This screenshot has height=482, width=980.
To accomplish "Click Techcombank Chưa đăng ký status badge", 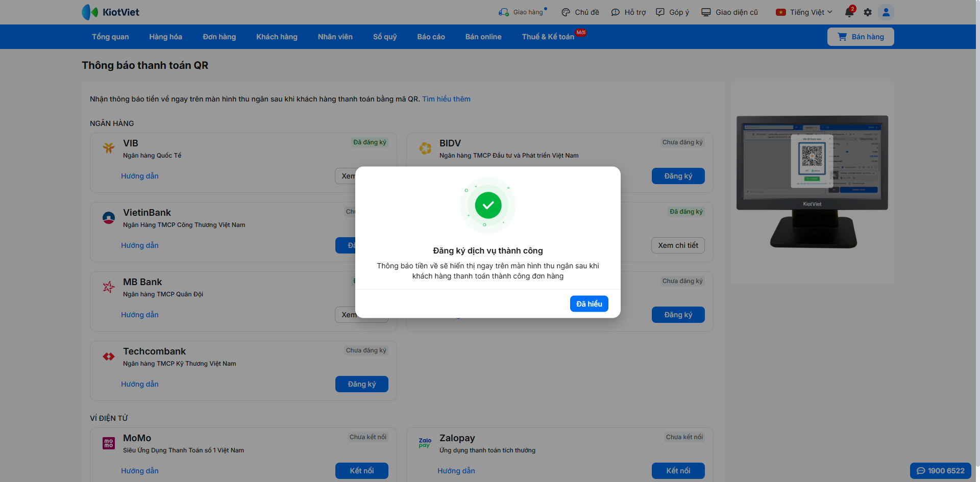I will (x=366, y=350).
